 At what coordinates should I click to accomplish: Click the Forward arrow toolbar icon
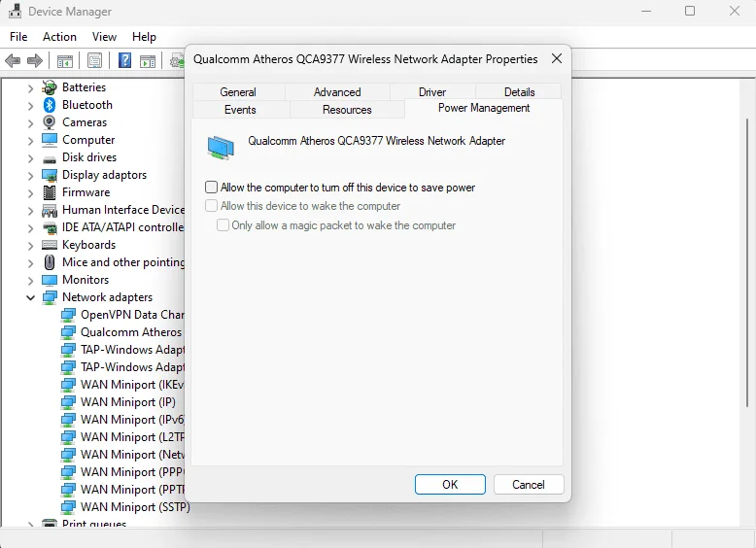coord(35,61)
